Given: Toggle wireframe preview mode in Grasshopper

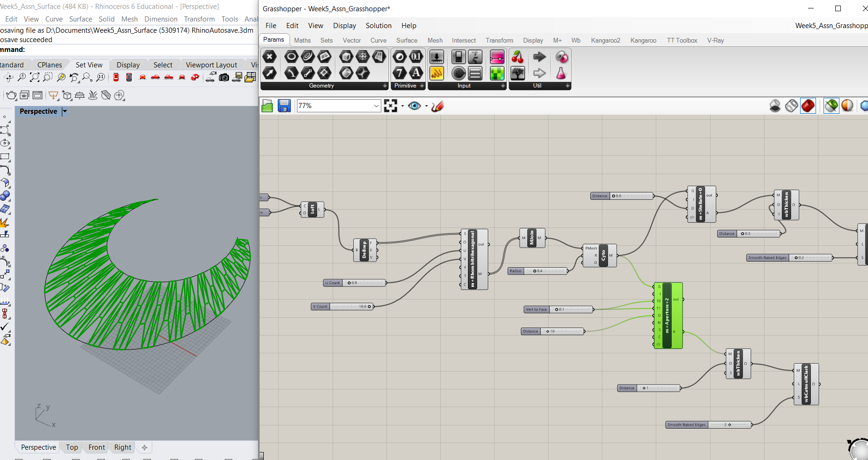Looking at the screenshot, I should click(x=792, y=106).
